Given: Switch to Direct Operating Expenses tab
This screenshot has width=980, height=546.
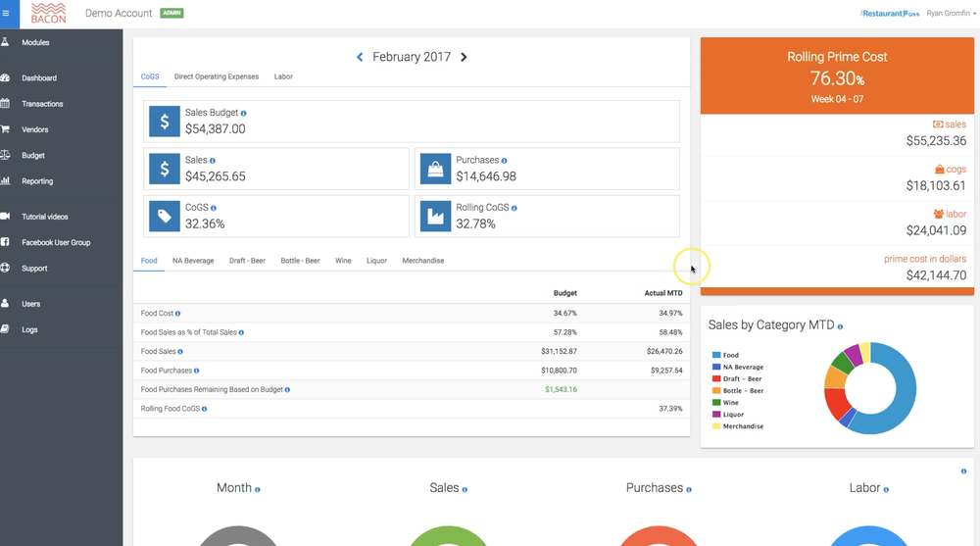Looking at the screenshot, I should pyautogui.click(x=217, y=76).
